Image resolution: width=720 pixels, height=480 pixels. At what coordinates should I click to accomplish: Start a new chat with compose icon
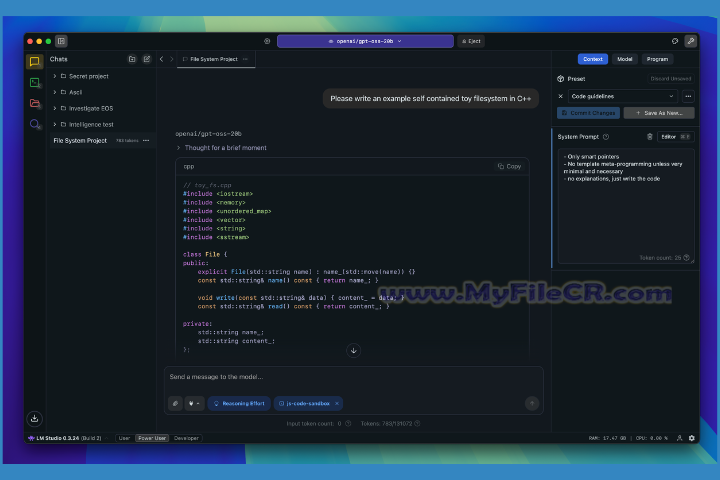click(147, 59)
